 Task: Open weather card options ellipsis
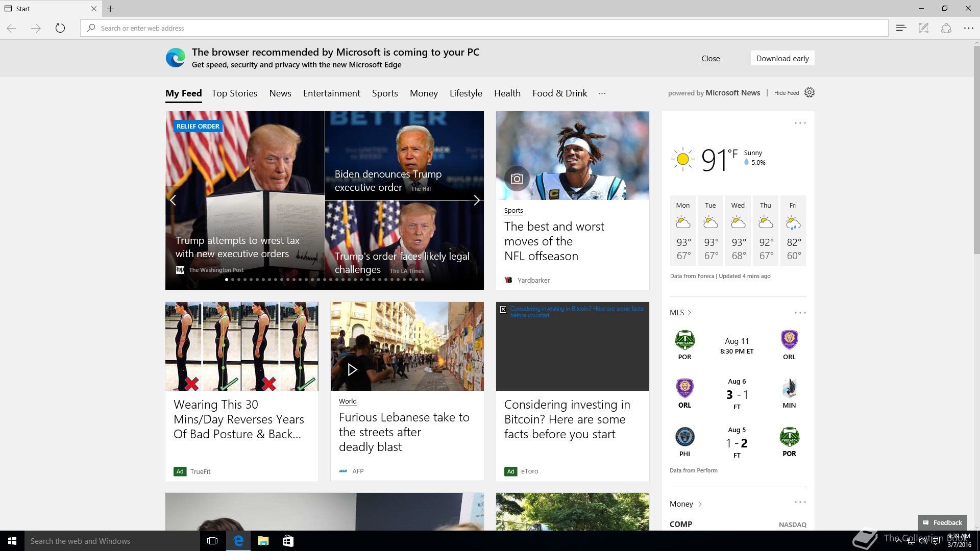tap(800, 123)
